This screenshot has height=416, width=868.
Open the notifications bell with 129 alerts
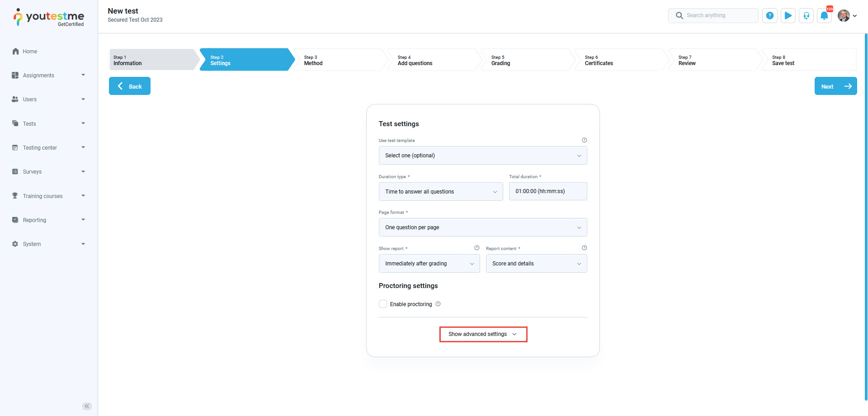click(x=824, y=15)
